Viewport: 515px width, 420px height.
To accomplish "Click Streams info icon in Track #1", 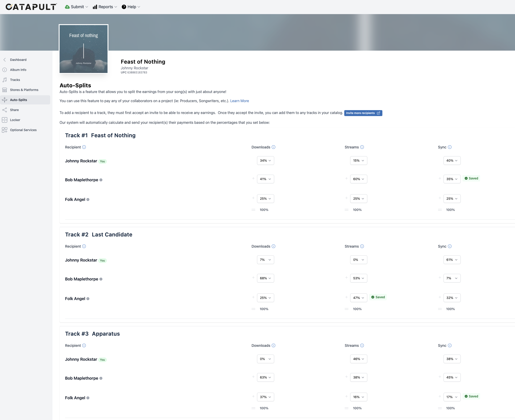I will (x=362, y=147).
